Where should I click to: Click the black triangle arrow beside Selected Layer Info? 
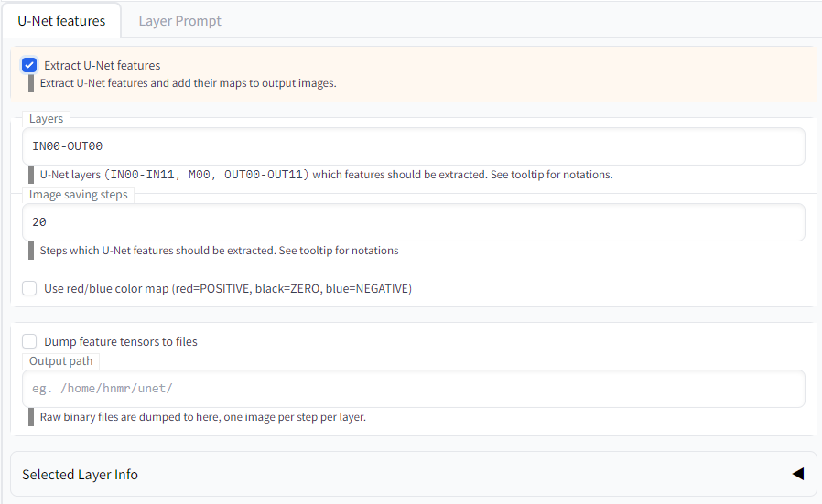click(797, 474)
